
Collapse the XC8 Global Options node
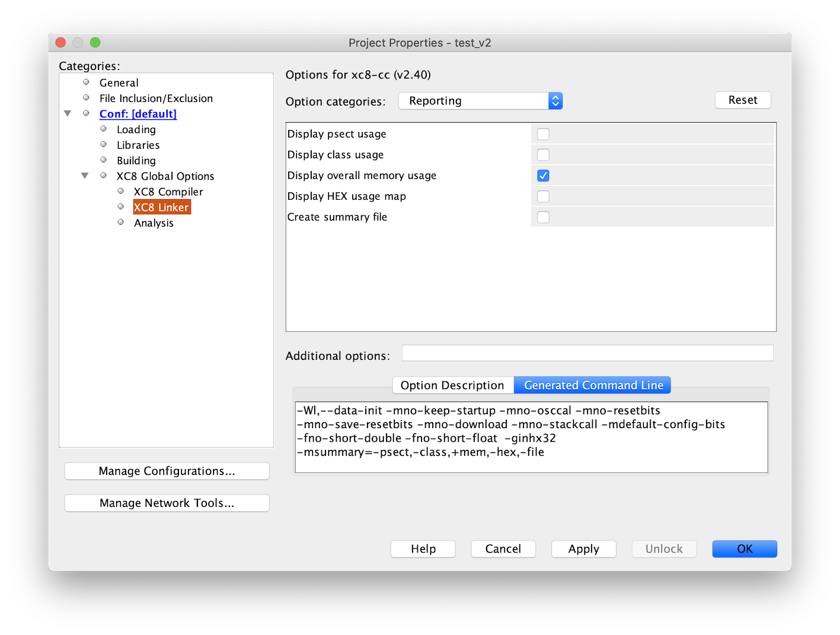pyautogui.click(x=85, y=175)
